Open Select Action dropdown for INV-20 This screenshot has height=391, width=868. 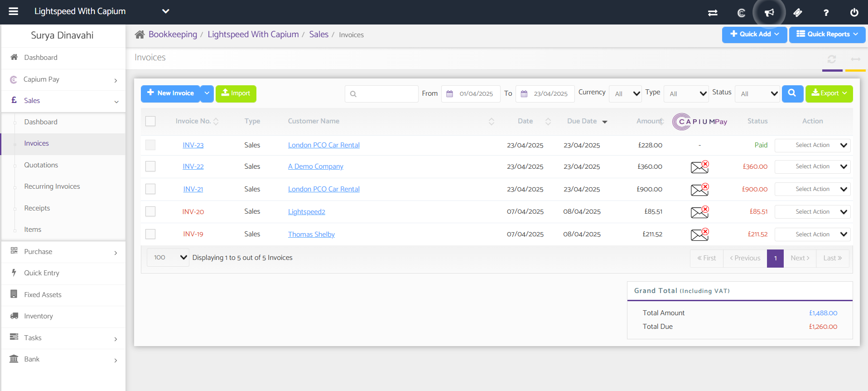tap(812, 212)
